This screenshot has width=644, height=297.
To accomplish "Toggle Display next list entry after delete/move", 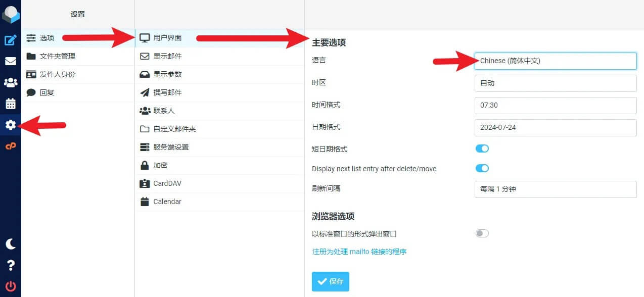I will click(482, 168).
